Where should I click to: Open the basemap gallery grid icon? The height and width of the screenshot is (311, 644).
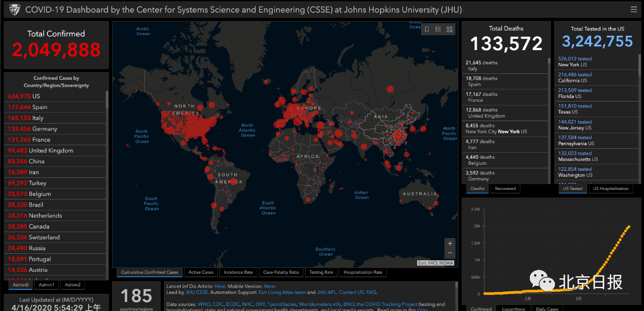point(449,29)
